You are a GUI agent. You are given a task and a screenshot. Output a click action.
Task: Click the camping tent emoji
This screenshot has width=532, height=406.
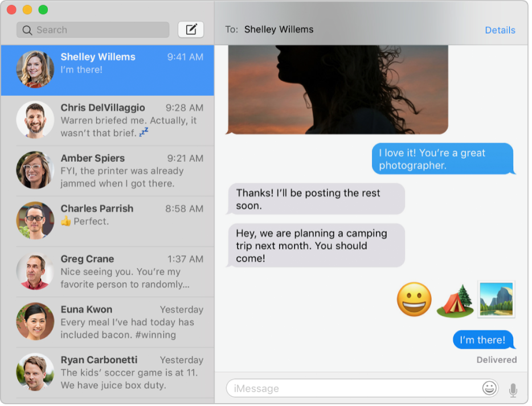coord(455,301)
